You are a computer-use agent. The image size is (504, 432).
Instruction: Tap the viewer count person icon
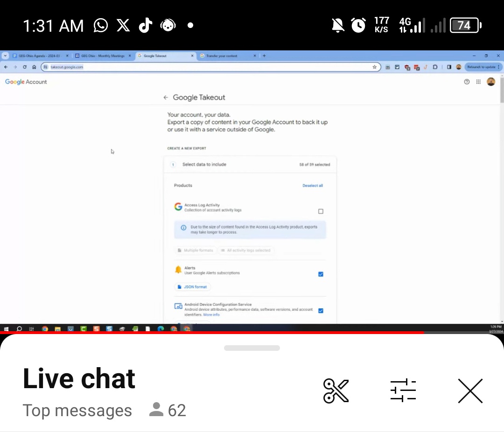156,410
